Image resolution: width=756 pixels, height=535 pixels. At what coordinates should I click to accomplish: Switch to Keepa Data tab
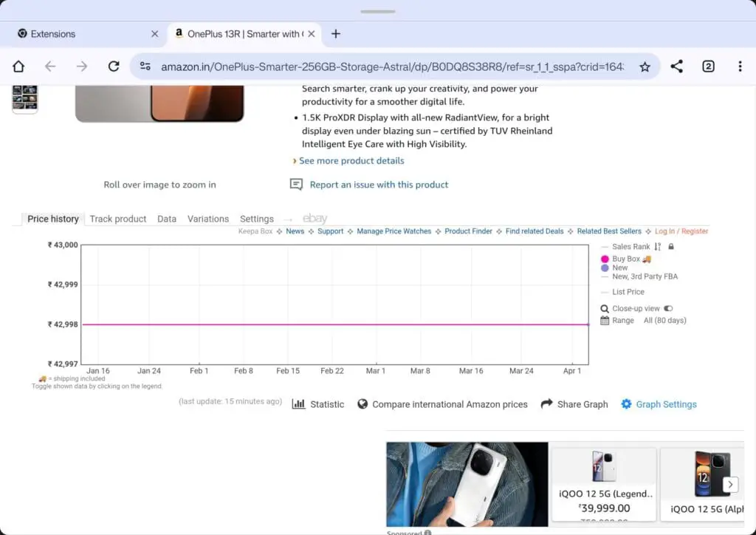167,219
